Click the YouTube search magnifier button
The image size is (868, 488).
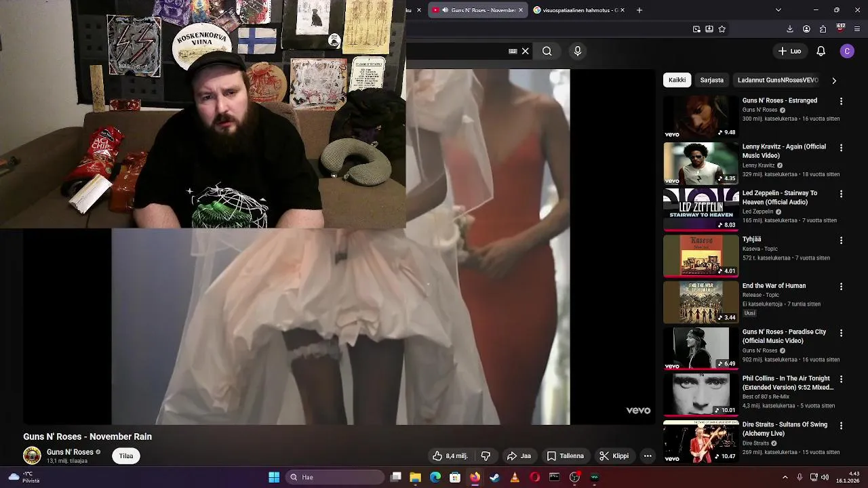[x=547, y=51]
